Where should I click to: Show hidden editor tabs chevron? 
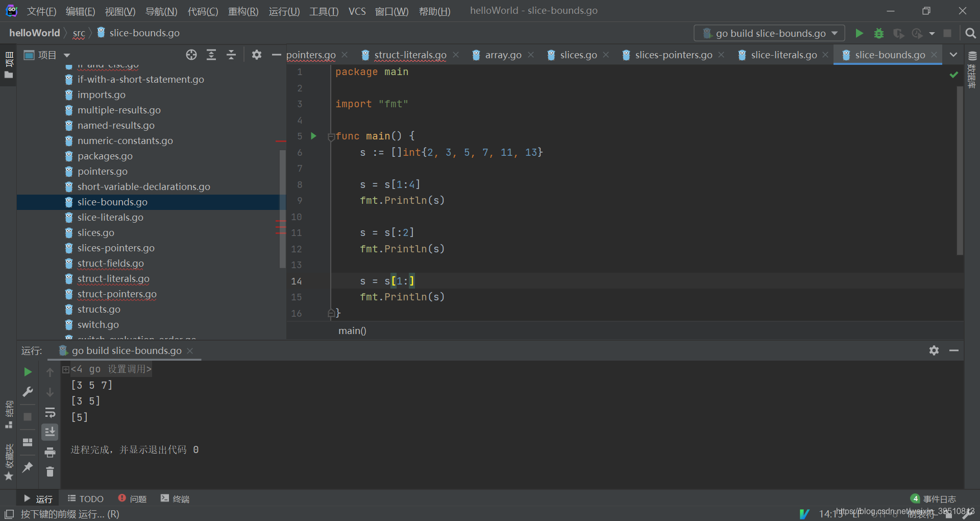click(953, 55)
